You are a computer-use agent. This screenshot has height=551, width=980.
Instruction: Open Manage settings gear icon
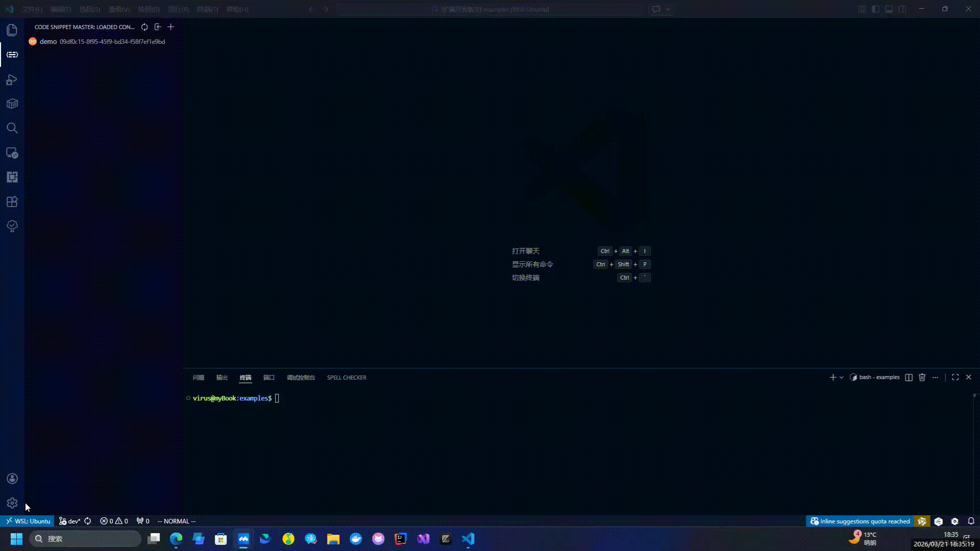coord(12,503)
